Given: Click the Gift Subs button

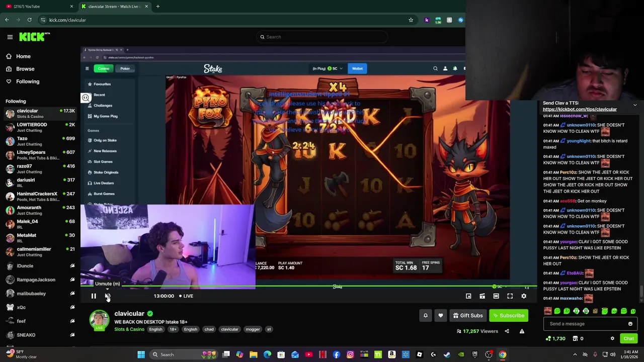Looking at the screenshot, I should tap(467, 315).
